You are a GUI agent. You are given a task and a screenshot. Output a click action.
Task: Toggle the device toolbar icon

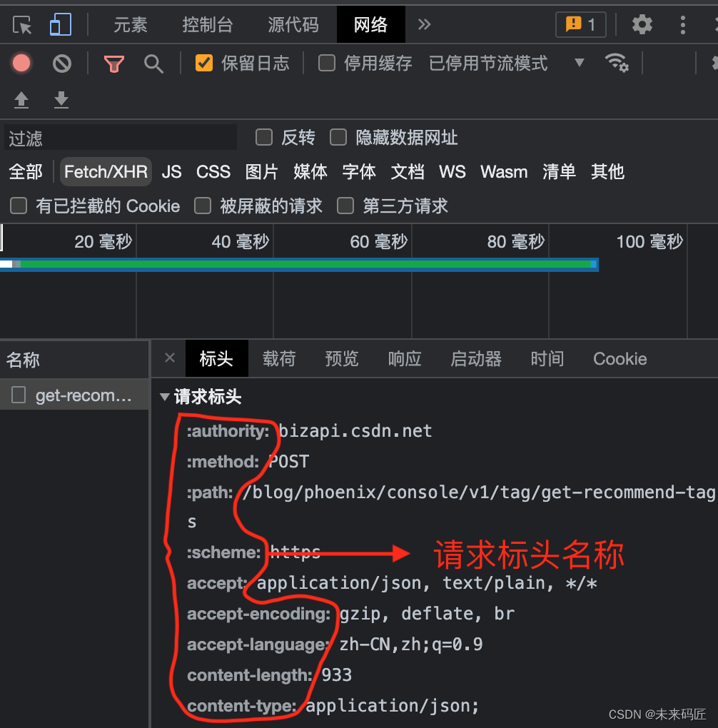click(x=60, y=24)
